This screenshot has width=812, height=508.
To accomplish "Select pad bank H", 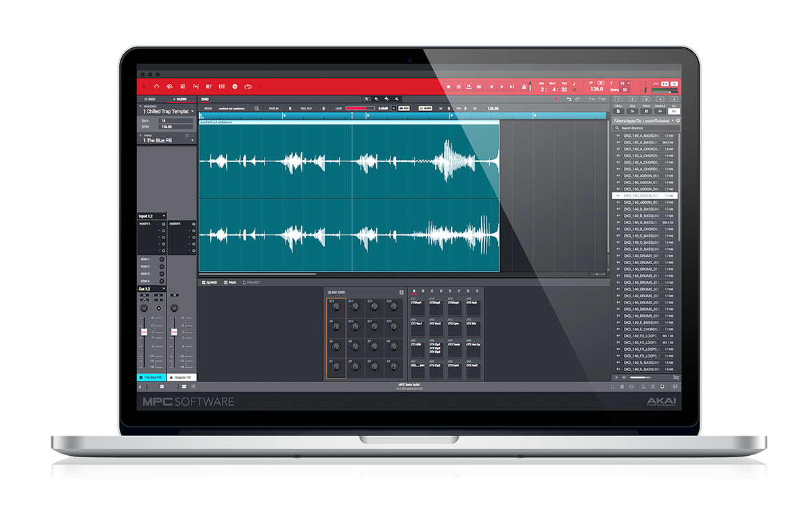I will (x=476, y=291).
